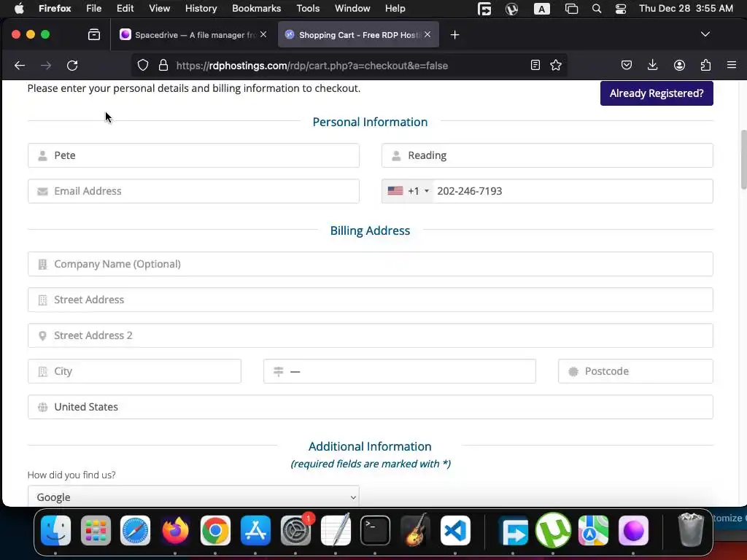Open Firefox View tab overview icon
Viewport: 747px width, 560px height.
pyautogui.click(x=94, y=34)
